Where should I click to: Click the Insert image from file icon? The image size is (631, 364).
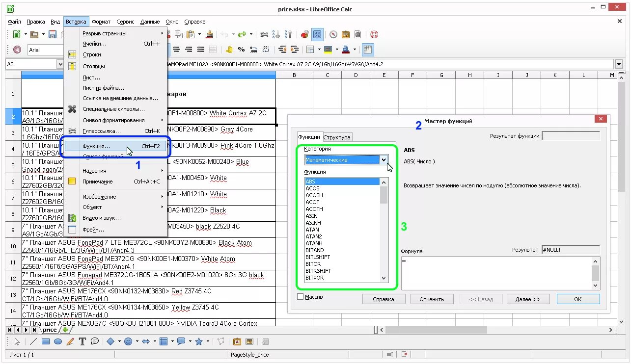coord(249,341)
